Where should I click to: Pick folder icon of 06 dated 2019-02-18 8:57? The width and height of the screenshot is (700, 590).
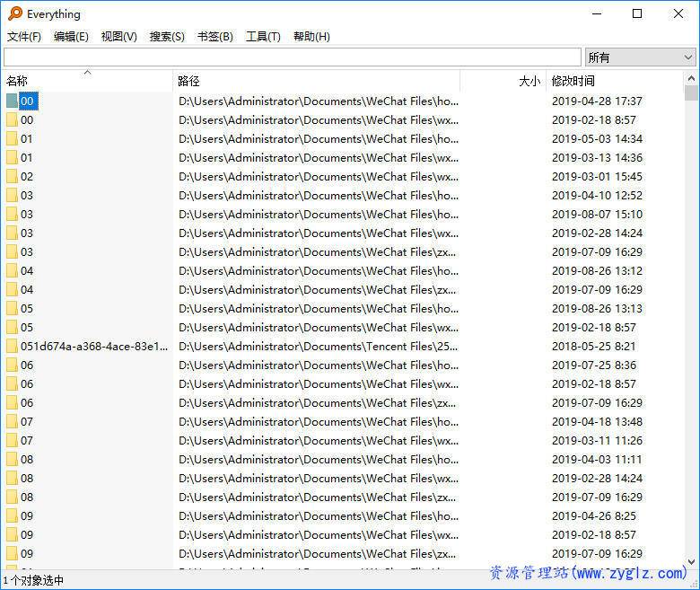coord(12,383)
